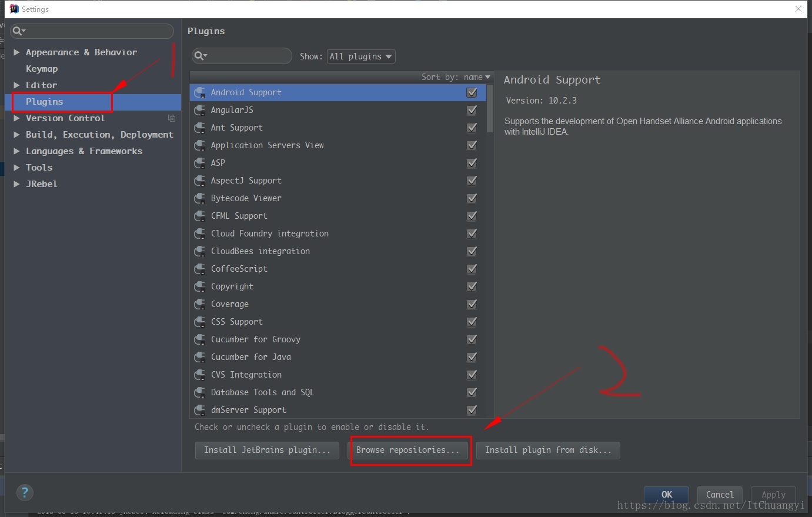Confirm settings with OK button

667,495
